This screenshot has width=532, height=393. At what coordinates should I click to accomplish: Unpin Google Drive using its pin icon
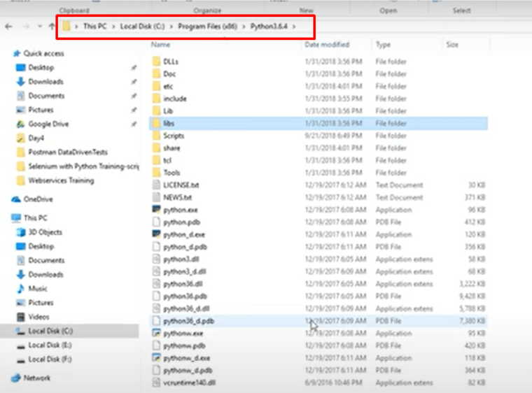(134, 124)
